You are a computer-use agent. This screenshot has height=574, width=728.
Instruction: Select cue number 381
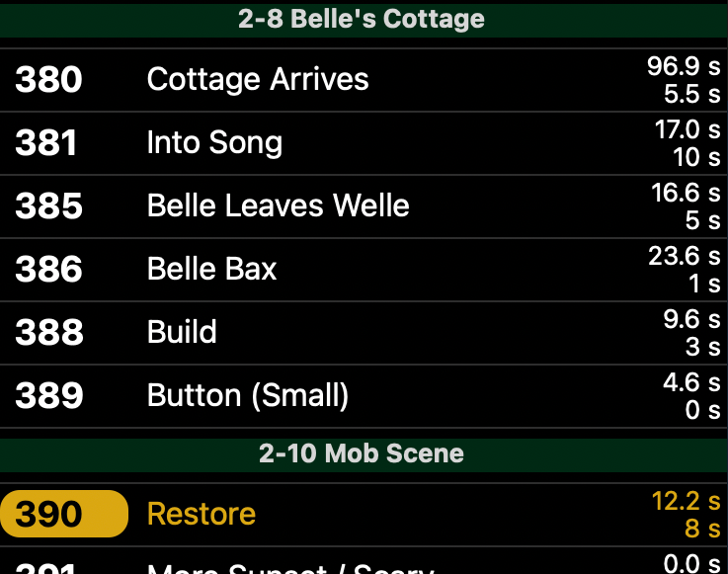46,143
